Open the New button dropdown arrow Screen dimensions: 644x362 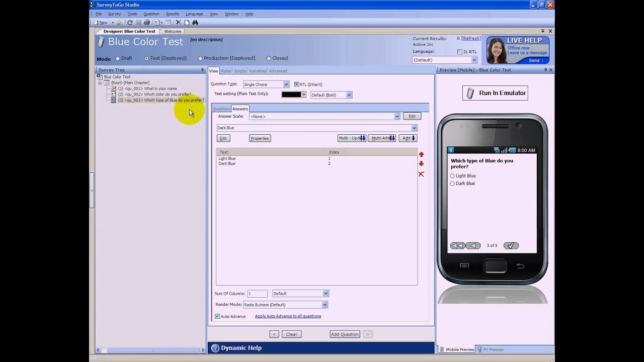coord(113,23)
